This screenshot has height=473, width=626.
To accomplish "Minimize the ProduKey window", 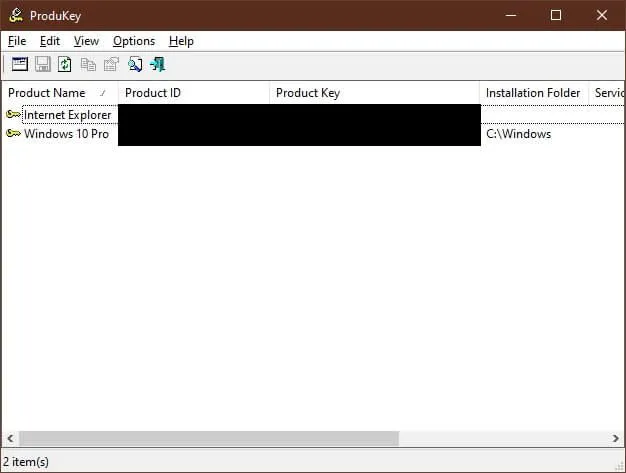I will [x=511, y=16].
